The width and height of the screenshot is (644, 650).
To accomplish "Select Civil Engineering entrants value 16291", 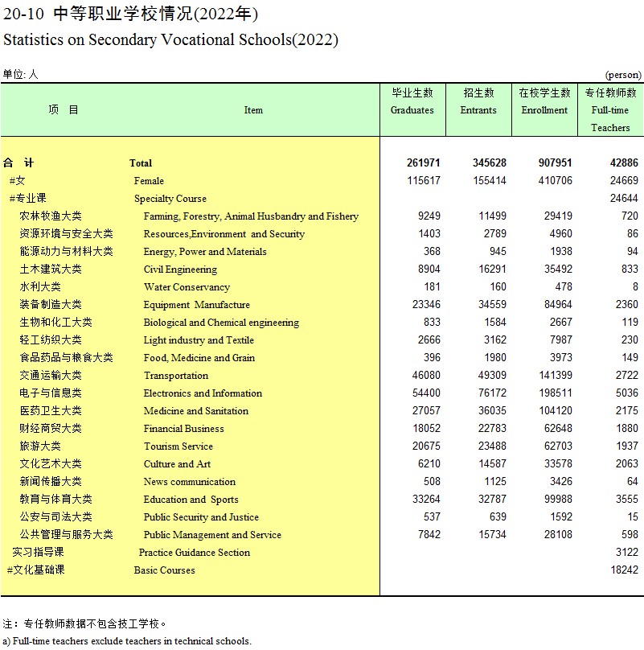I will click(x=492, y=269).
